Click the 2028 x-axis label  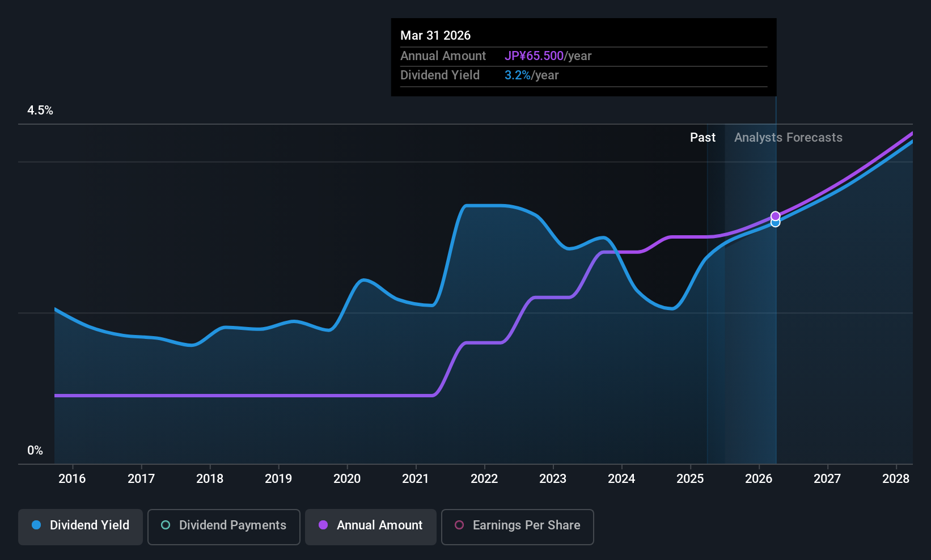coord(896,479)
